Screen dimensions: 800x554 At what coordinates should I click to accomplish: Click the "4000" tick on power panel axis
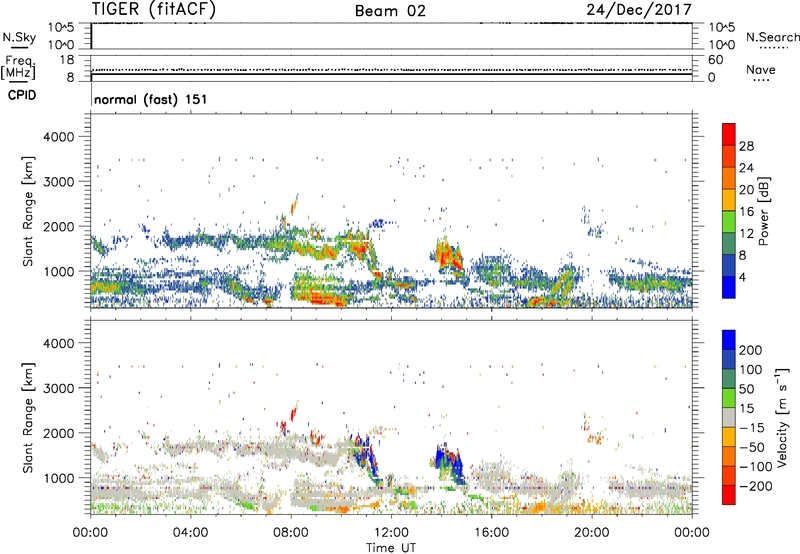click(58, 137)
